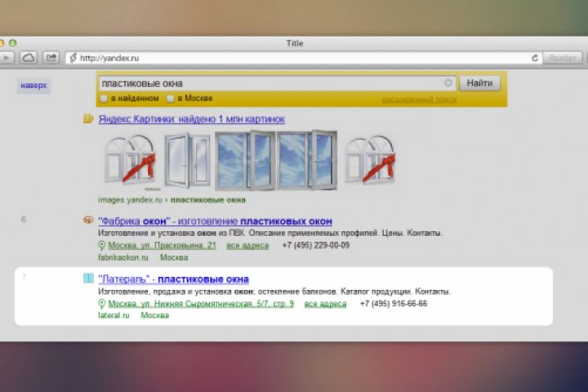Click "Москва" next to fabrikaokon.ru
Image resolution: width=588 pixels, height=392 pixels.
click(x=174, y=257)
